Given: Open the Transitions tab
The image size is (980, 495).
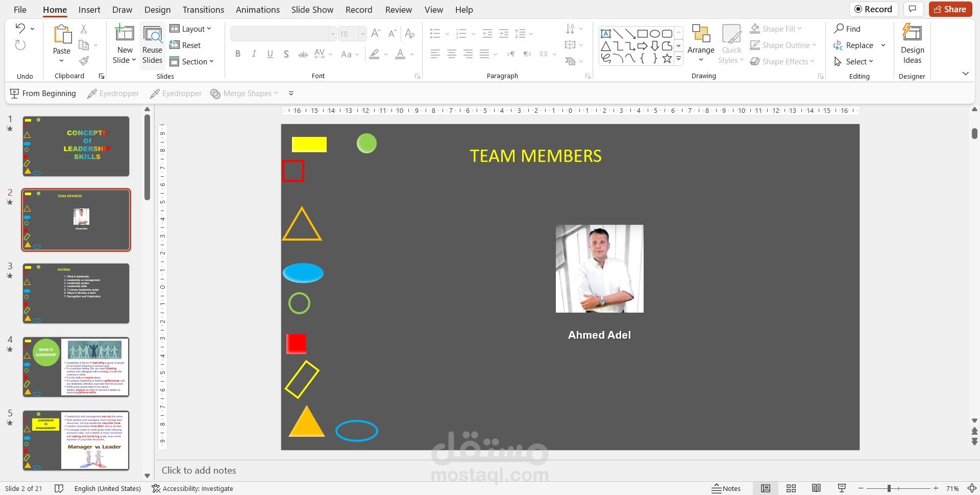Looking at the screenshot, I should coord(203,9).
